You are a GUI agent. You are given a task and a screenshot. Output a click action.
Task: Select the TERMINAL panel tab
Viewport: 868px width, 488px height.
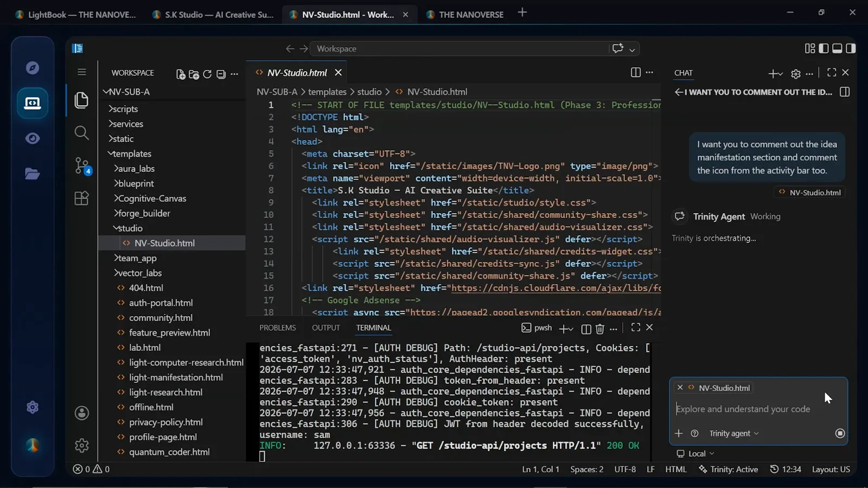[374, 328]
